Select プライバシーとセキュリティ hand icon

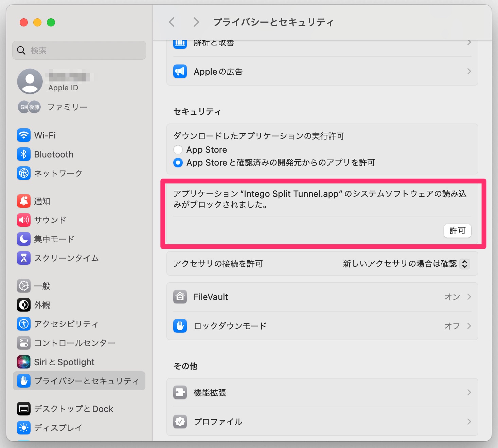coord(24,381)
